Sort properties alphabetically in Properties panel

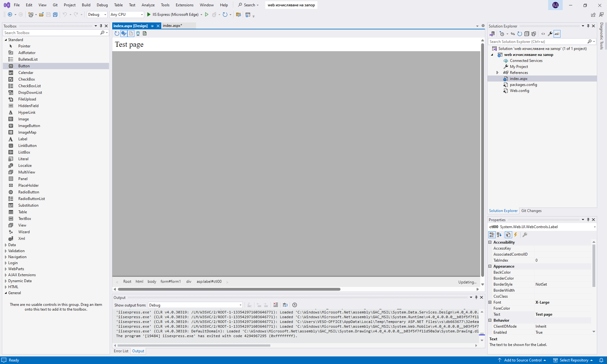click(499, 235)
